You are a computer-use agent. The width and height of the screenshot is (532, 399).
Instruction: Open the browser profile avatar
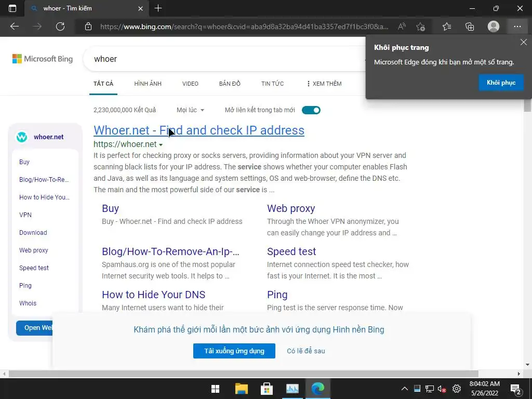[494, 26]
